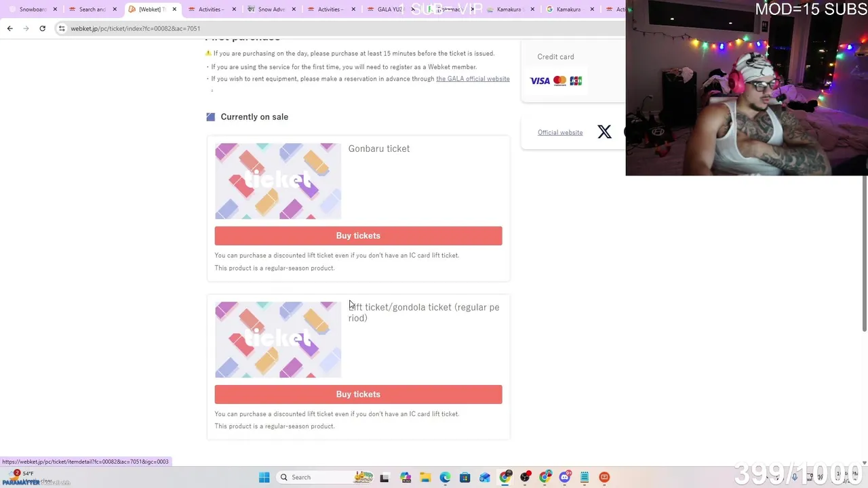This screenshot has width=868, height=488.
Task: Click the Visa card logo
Action: [540, 81]
